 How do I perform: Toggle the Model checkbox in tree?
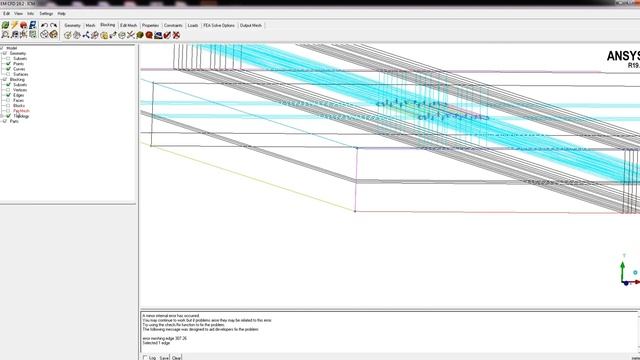click(2, 48)
